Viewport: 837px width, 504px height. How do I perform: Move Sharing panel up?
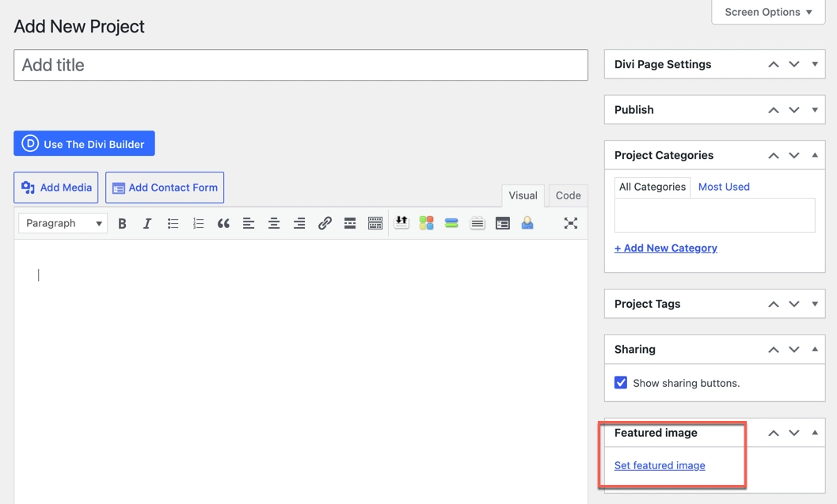[x=774, y=350]
